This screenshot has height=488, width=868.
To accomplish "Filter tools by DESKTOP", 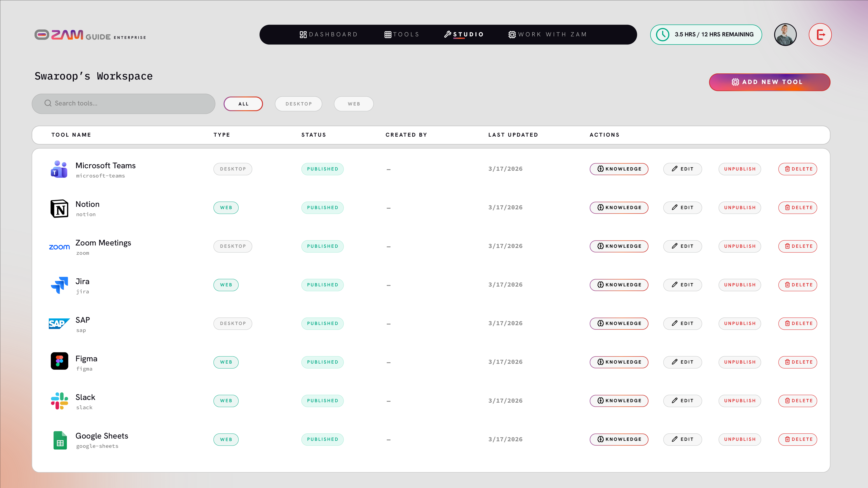I will coord(298,104).
